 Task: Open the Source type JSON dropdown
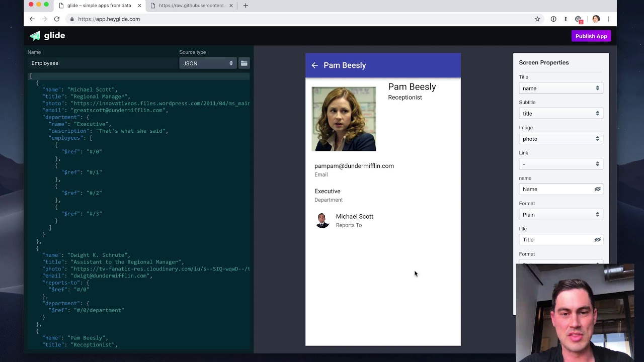(207, 63)
